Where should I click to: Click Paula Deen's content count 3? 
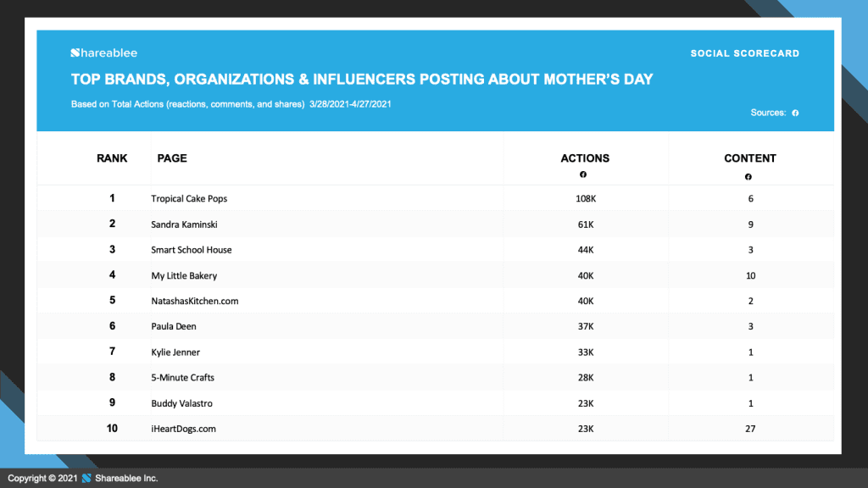coord(751,326)
